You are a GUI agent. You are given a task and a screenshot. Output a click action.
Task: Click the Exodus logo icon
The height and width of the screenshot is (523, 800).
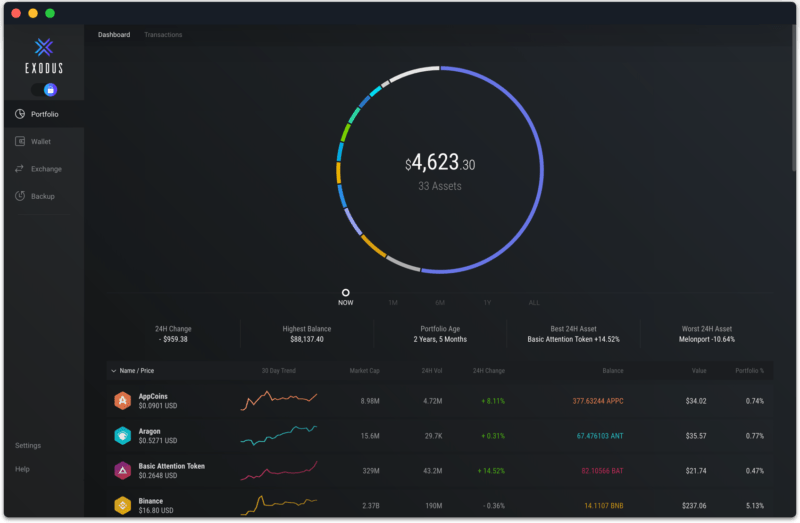pos(44,47)
